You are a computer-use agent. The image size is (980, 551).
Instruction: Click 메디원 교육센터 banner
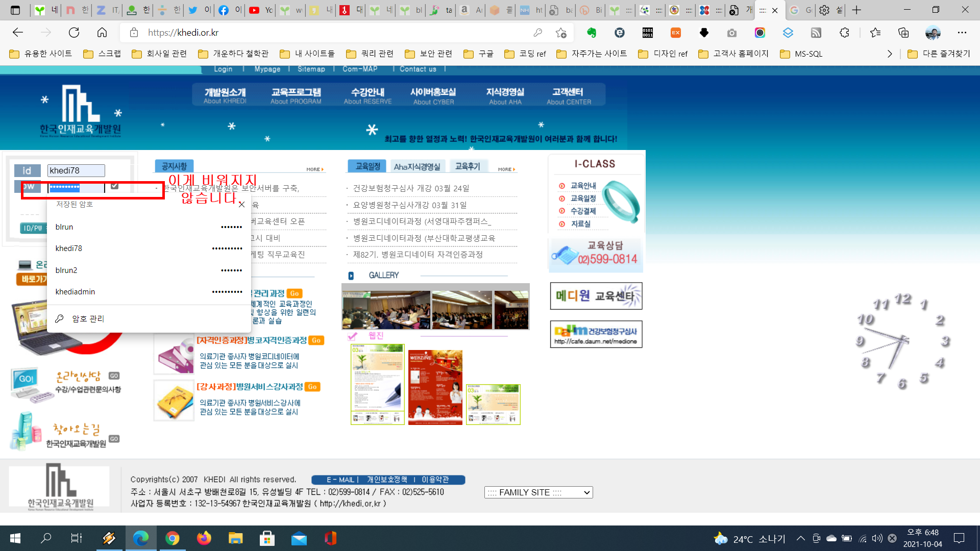(596, 296)
